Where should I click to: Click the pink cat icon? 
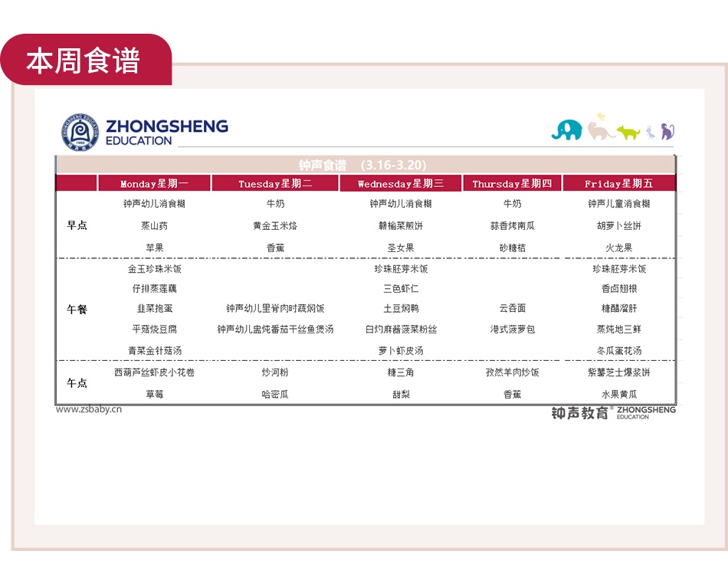pos(600,131)
